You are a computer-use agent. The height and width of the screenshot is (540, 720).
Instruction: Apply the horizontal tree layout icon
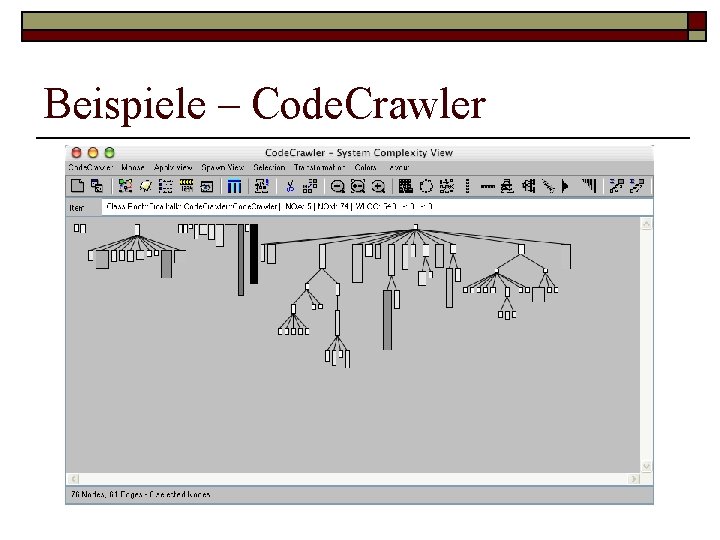[x=529, y=186]
